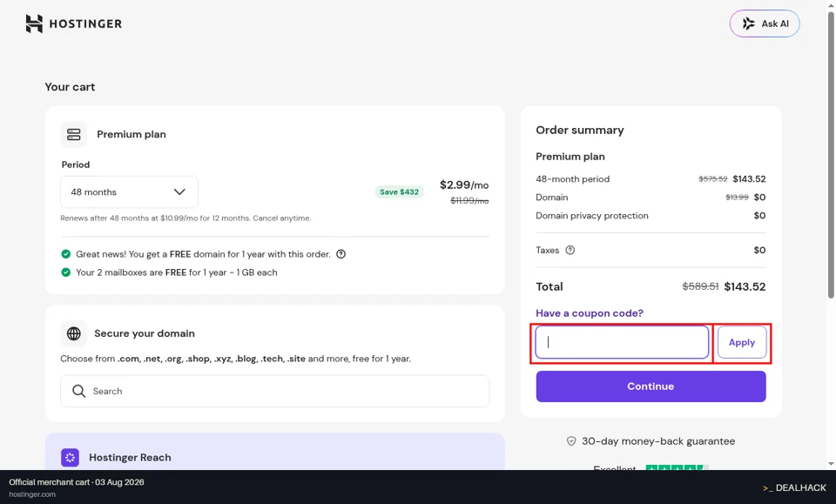This screenshot has width=836, height=504.
Task: Click the Hostinger logo
Action: (73, 24)
